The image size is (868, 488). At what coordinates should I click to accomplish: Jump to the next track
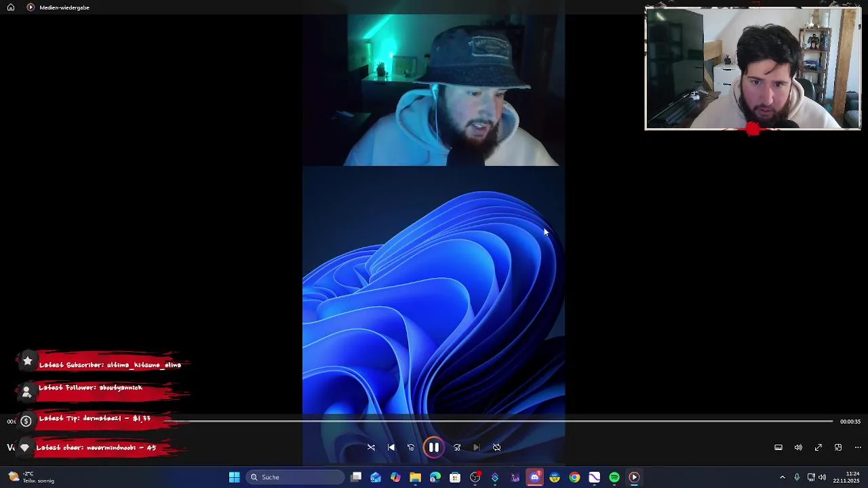476,447
